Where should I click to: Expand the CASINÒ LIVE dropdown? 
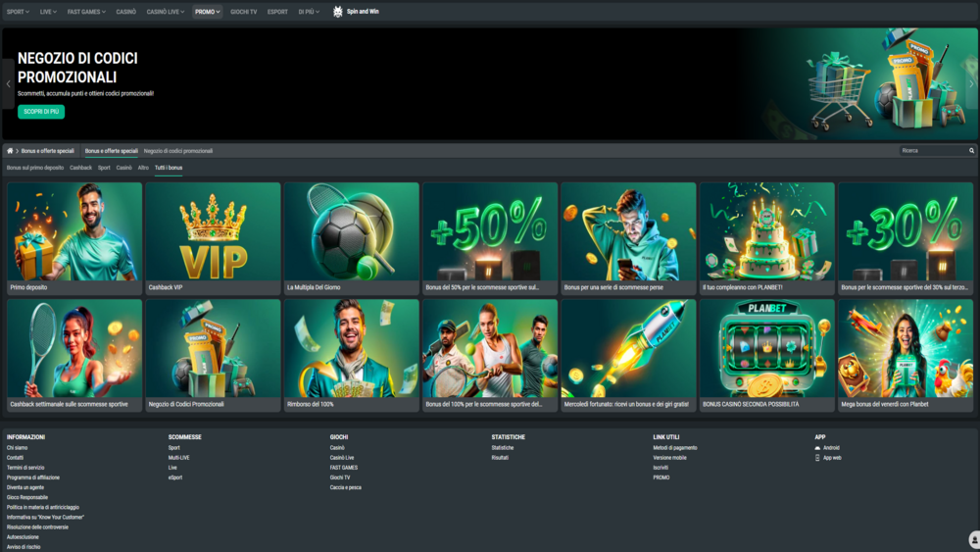coord(166,12)
